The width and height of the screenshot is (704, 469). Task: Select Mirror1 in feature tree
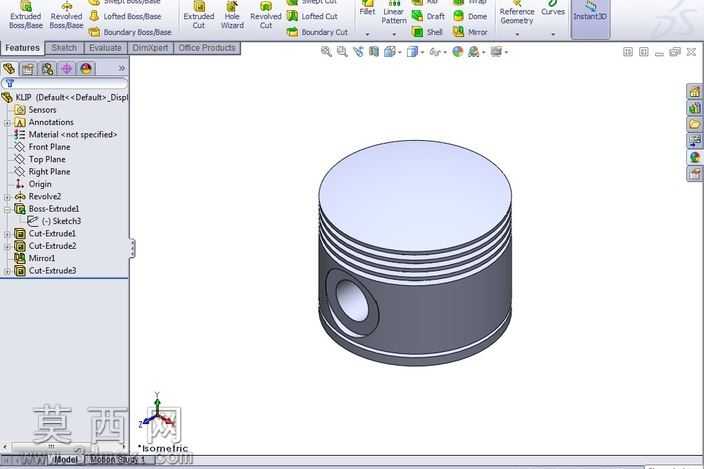[35, 259]
